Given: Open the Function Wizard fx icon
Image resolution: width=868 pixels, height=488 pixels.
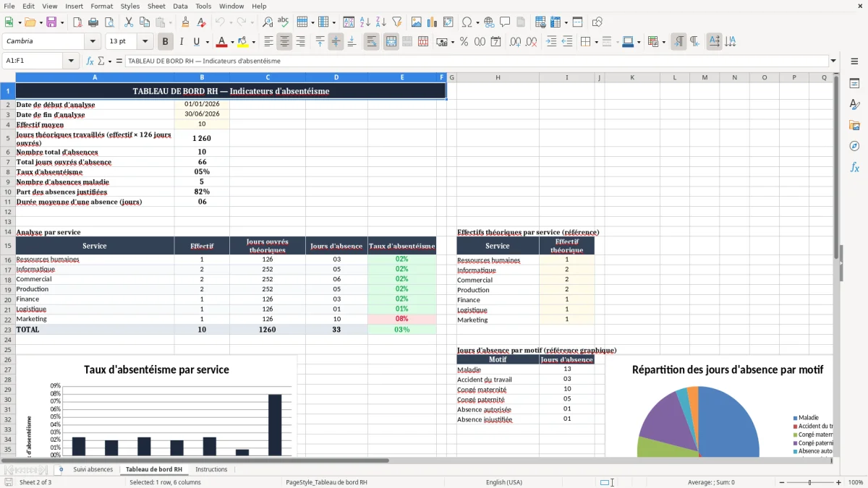Looking at the screenshot, I should pyautogui.click(x=90, y=61).
